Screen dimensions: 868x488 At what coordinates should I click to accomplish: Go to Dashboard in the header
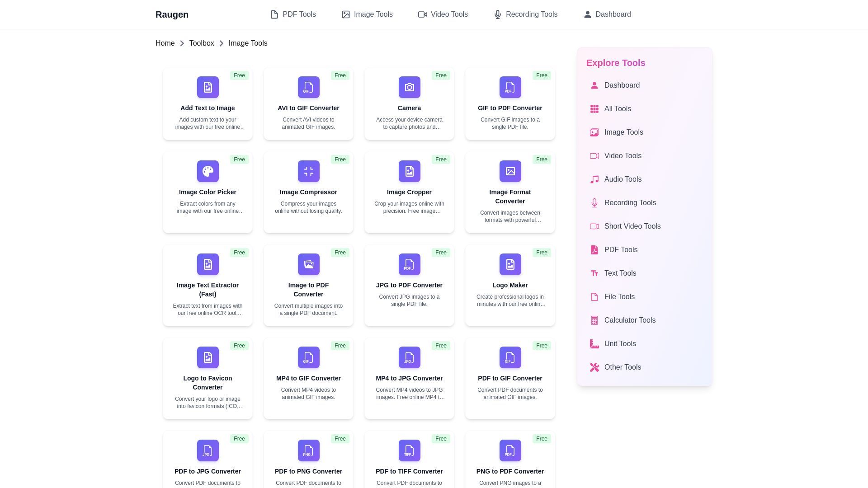pos(607,14)
